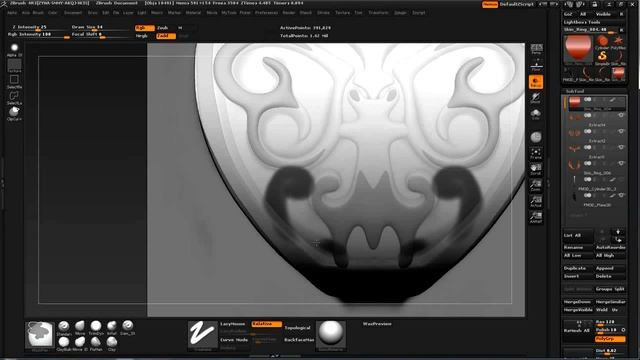Screen dimensions: 640x360
Task: Select the SimpleBrush tool icon
Action: 602,57
